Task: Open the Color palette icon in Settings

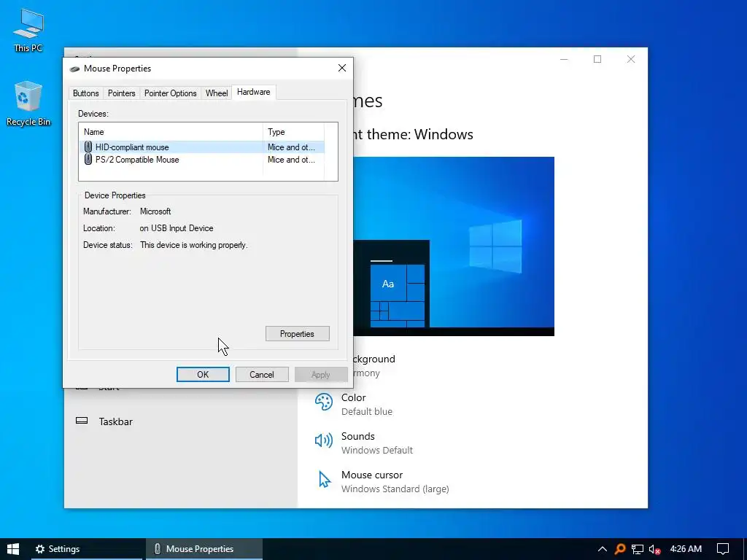Action: pyautogui.click(x=323, y=402)
